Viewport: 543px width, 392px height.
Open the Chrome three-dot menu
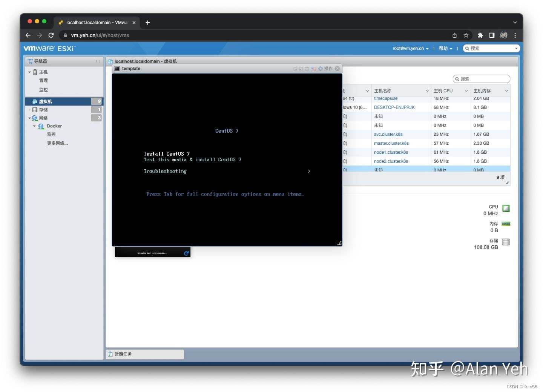[515, 35]
